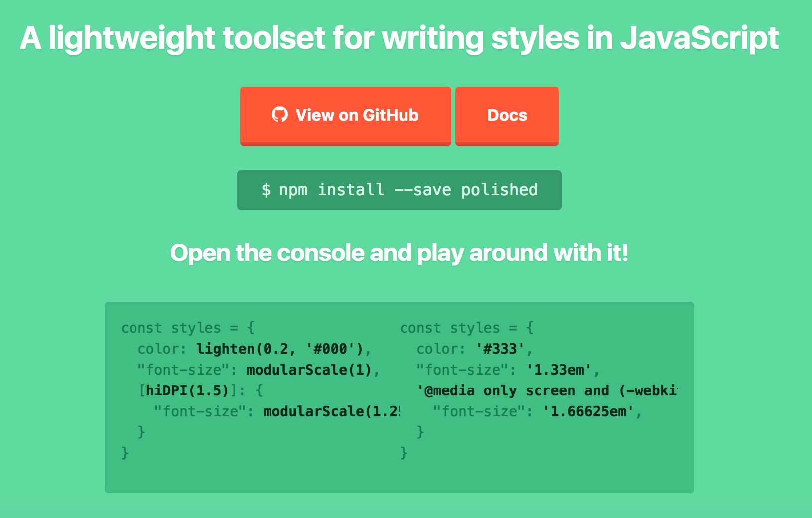Click the lightweight toolset for JavaScript headline
Image resolution: width=812 pixels, height=518 pixels.
click(400, 38)
